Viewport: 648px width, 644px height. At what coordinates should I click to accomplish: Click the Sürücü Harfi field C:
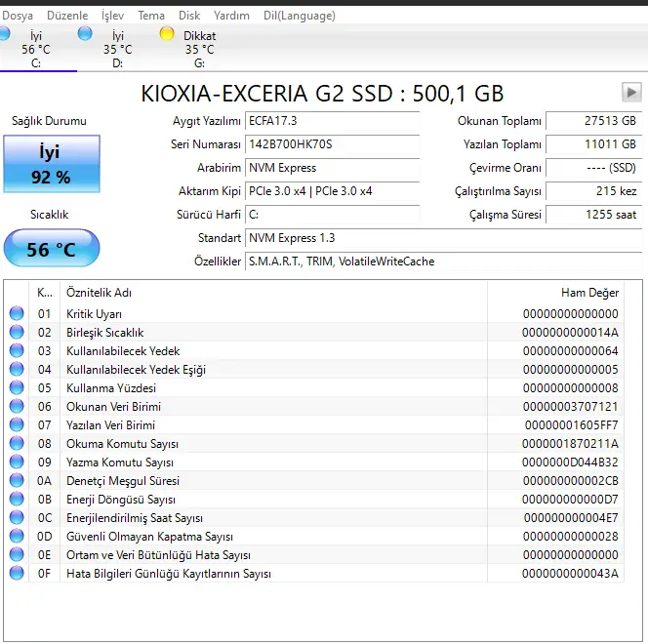[x=332, y=215]
